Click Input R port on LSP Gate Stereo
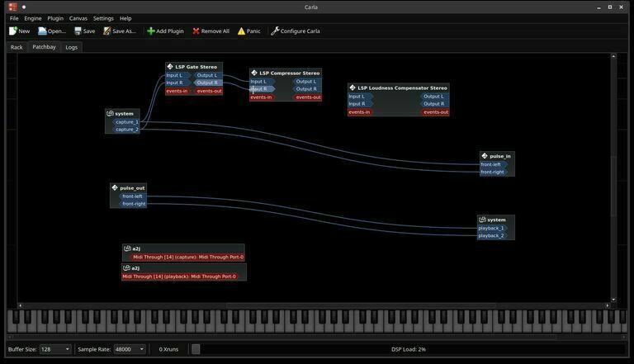Image resolution: width=634 pixels, height=364 pixels. [x=177, y=83]
